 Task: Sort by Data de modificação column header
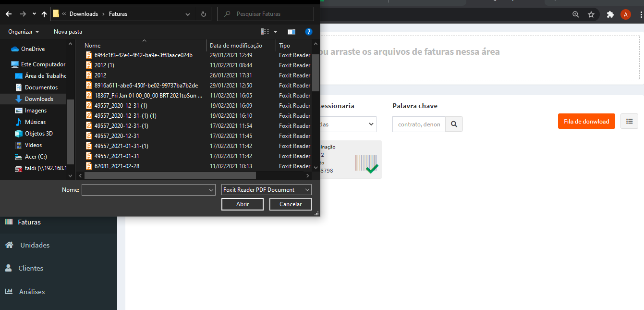(x=236, y=46)
